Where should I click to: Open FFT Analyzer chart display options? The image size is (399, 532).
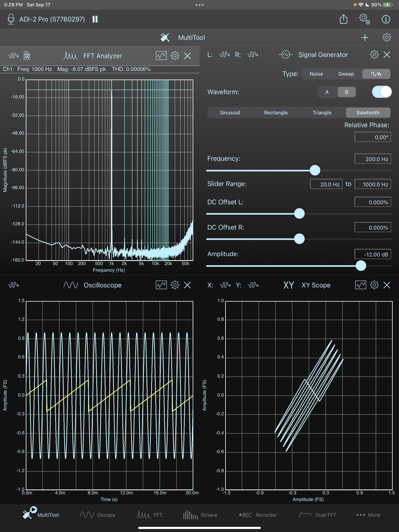(x=161, y=56)
